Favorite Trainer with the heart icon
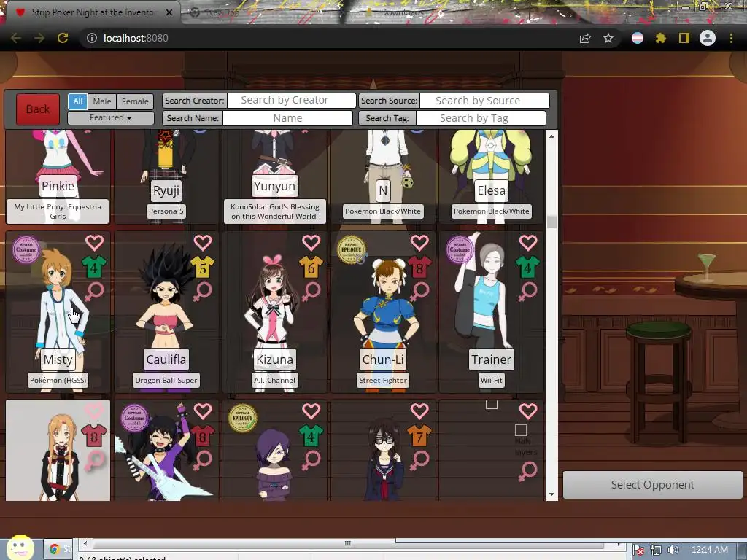This screenshot has height=560, width=747. point(528,243)
